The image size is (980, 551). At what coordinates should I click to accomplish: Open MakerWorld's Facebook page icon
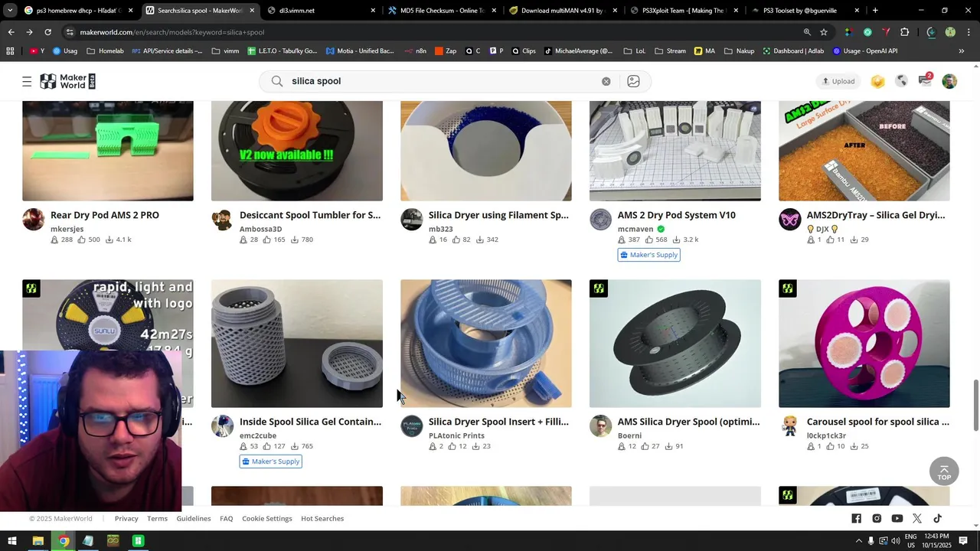point(857,519)
